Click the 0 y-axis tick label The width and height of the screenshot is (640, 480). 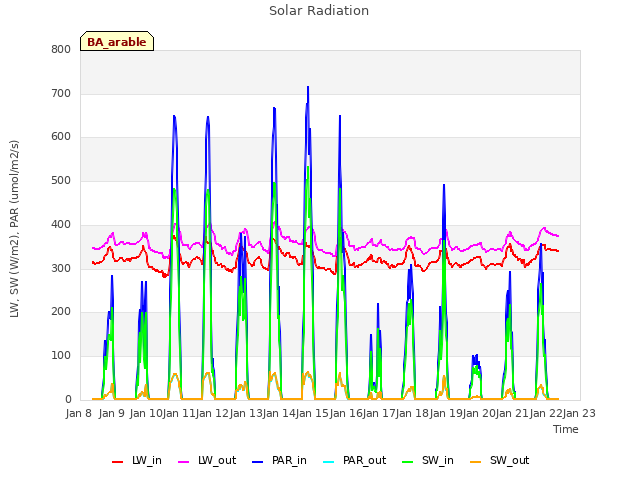[68, 399]
